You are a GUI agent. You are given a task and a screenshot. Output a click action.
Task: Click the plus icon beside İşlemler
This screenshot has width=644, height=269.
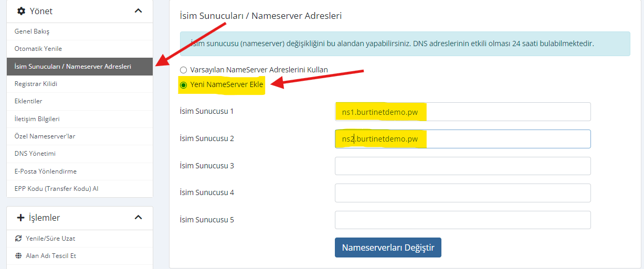click(x=21, y=218)
